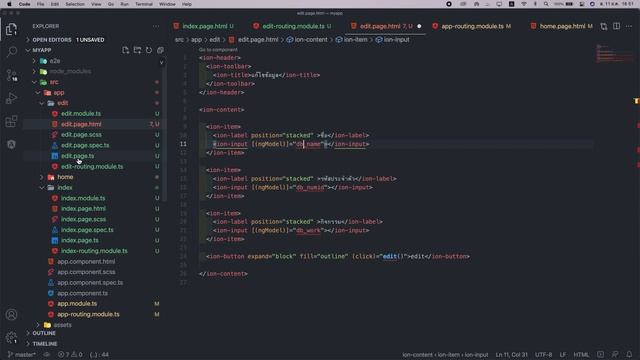
Task: Open index.page.ts in explorer
Action: pyautogui.click(x=80, y=240)
